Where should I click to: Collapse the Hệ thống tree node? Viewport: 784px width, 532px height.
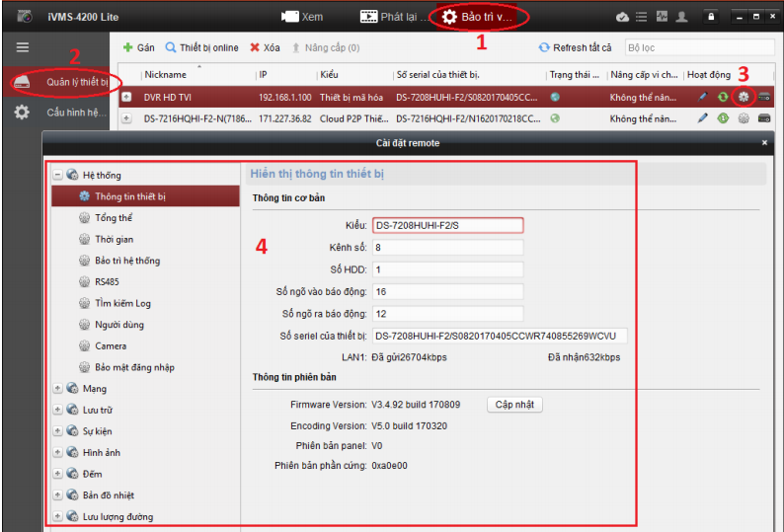tap(57, 175)
